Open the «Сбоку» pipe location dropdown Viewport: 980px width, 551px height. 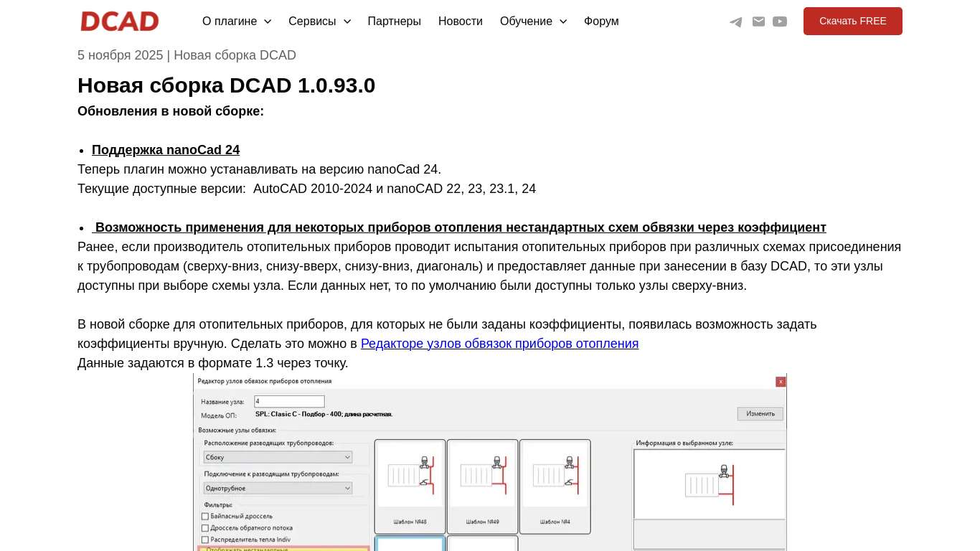(x=278, y=457)
